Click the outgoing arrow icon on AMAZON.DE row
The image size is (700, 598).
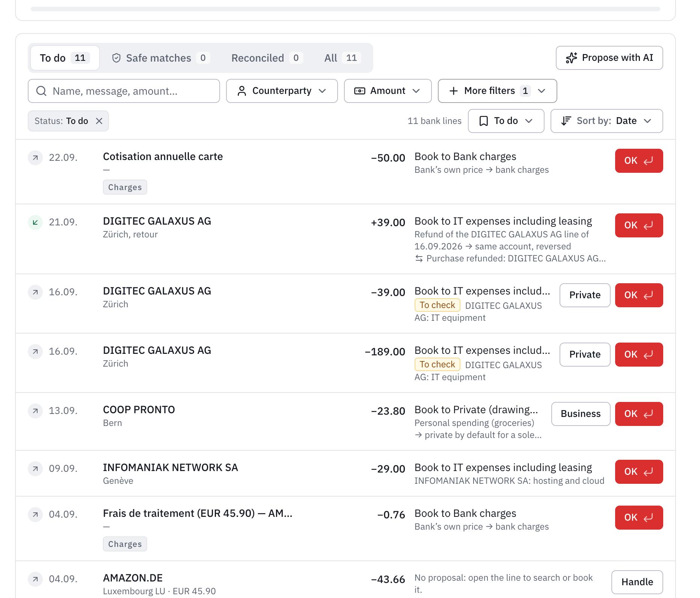click(x=35, y=579)
